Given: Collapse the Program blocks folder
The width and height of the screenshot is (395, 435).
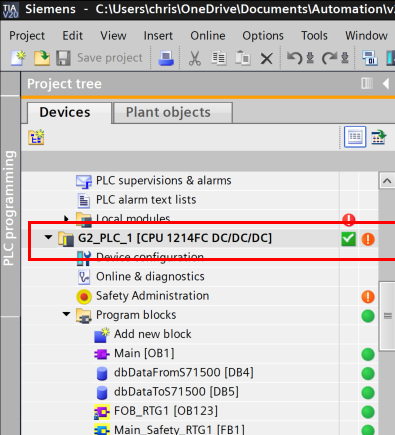Looking at the screenshot, I should pos(66,314).
